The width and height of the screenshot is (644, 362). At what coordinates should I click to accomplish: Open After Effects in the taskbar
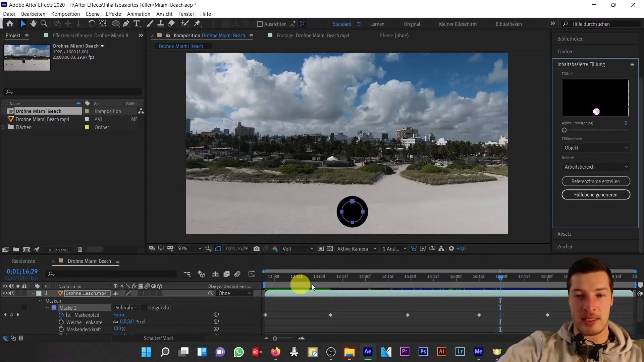coord(368,352)
